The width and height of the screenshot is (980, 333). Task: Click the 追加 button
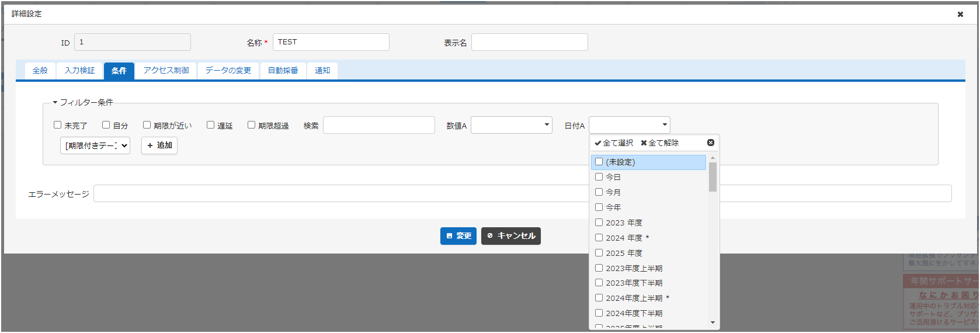(x=159, y=145)
